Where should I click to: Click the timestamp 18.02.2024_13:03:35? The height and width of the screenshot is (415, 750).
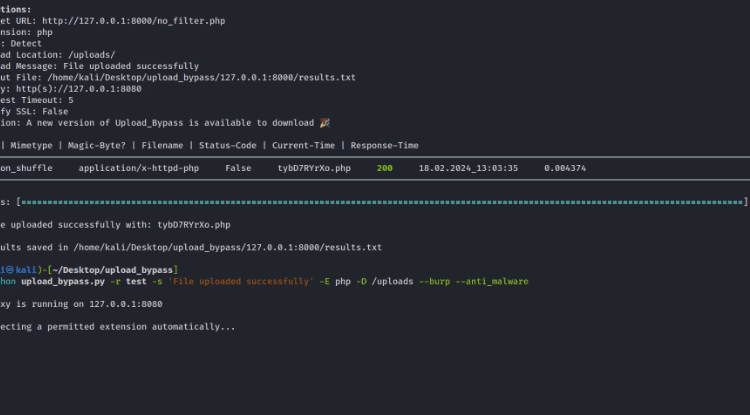click(468, 168)
